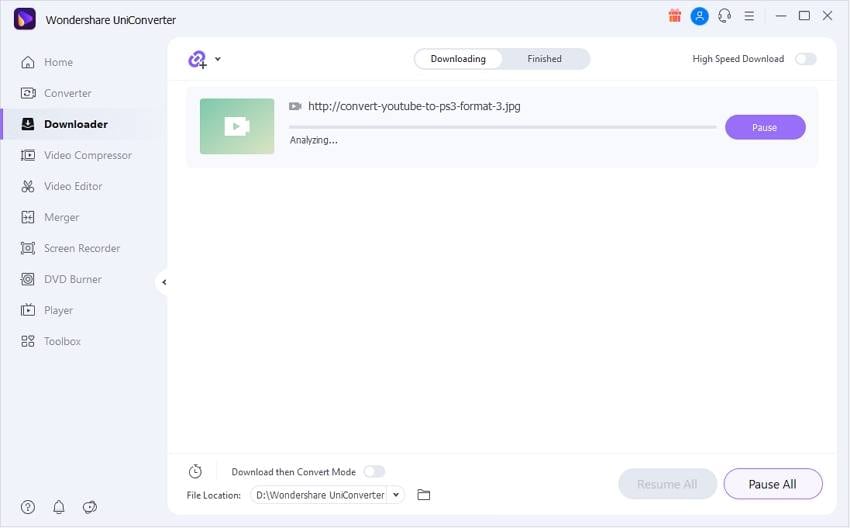
Task: Open the notifications bell icon
Action: coord(59,507)
